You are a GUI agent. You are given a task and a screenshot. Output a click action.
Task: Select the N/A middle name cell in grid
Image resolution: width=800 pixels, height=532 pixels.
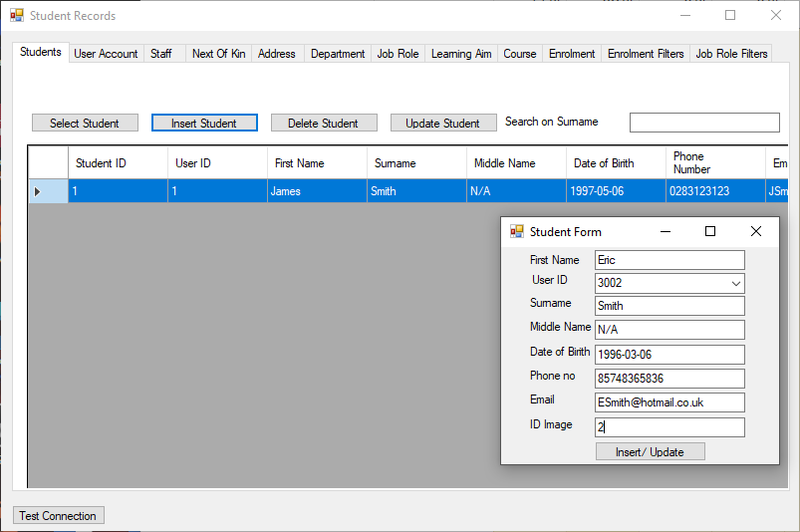(x=516, y=191)
